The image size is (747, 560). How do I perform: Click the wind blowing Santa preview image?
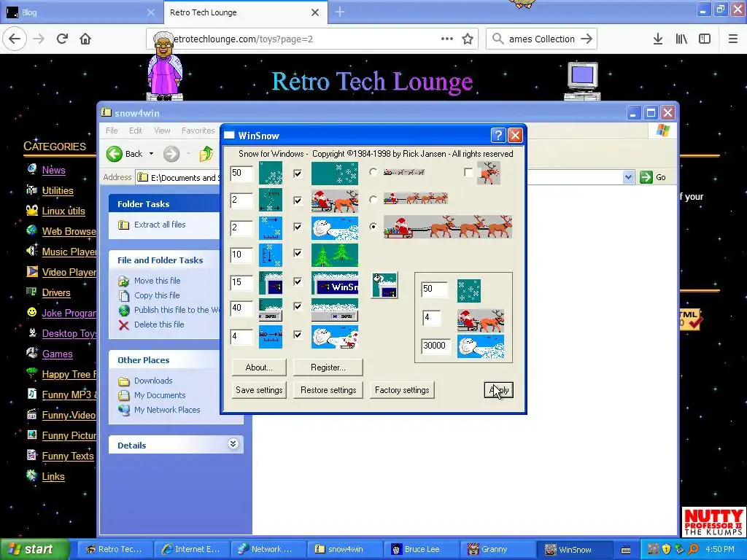[x=334, y=337]
